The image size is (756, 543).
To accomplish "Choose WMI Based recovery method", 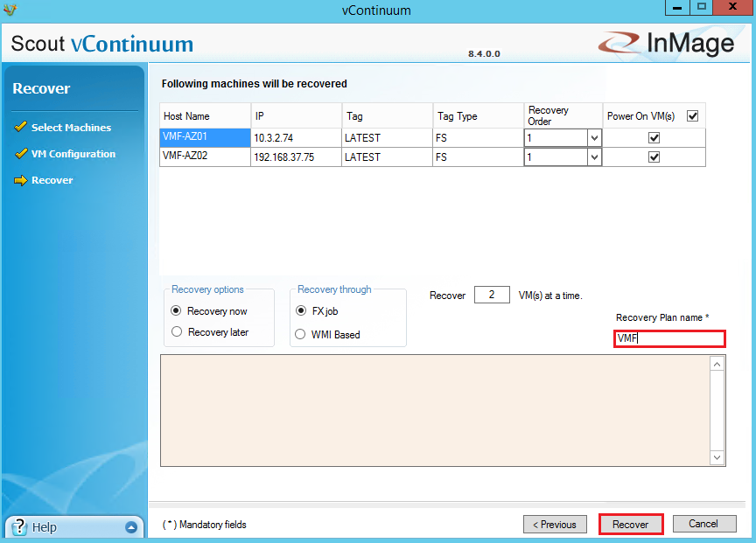I will (x=301, y=334).
